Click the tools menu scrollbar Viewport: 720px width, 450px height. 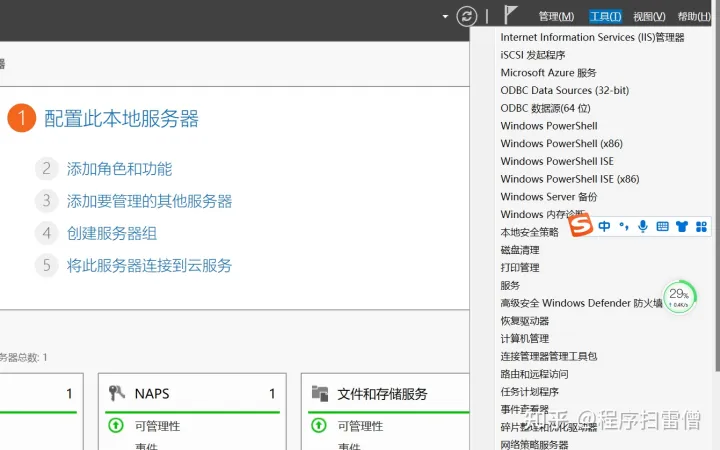[717, 197]
